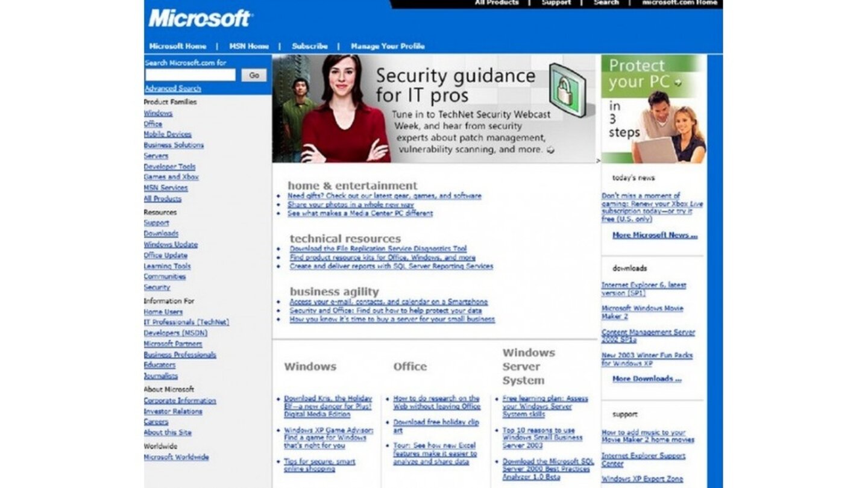
Task: Open the Downloads link under Resources
Action: pos(161,234)
